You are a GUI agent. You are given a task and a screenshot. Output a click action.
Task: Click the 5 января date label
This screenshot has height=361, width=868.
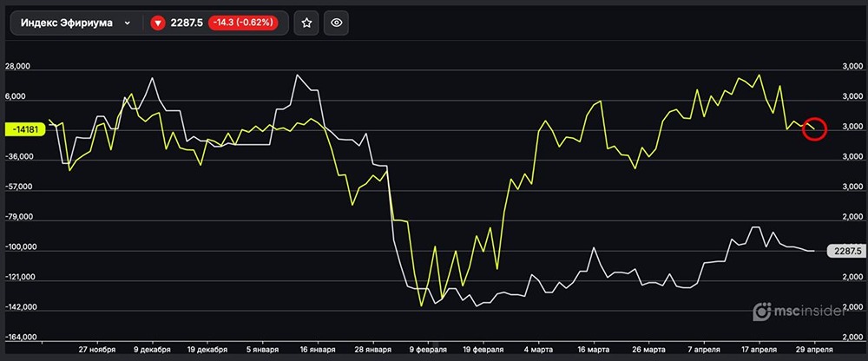point(262,350)
